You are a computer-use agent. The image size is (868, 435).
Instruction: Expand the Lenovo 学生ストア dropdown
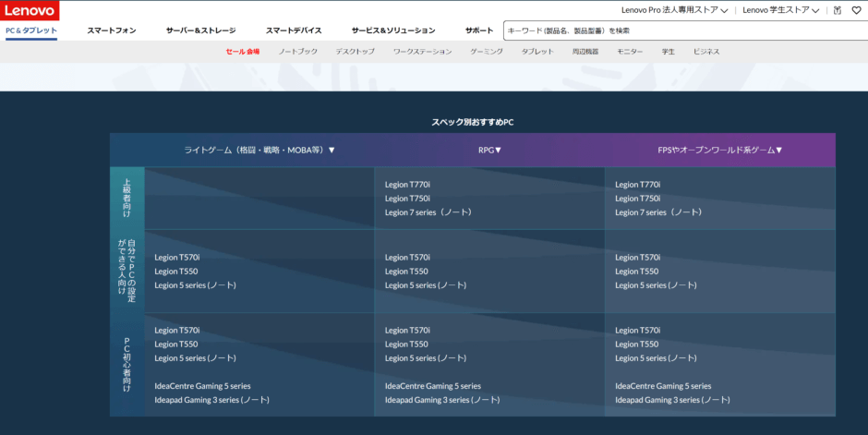coord(780,10)
